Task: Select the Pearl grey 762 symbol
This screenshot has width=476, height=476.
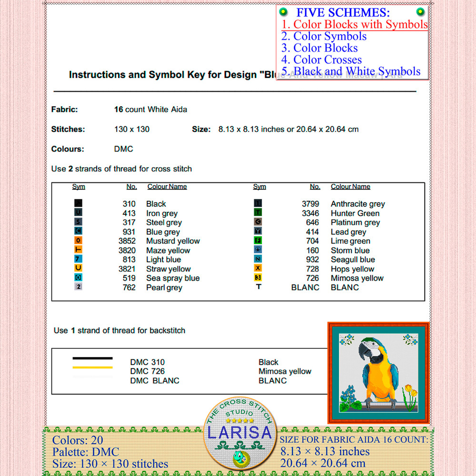Action: pos(79,287)
